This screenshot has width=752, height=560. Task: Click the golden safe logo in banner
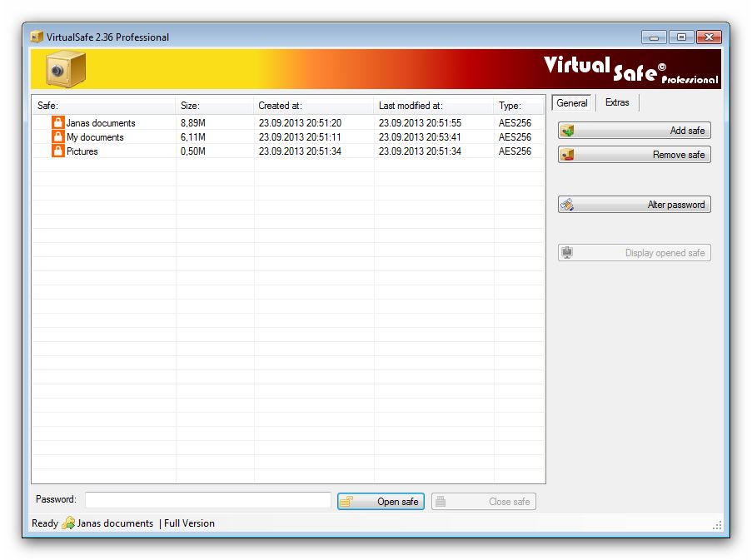coord(66,70)
